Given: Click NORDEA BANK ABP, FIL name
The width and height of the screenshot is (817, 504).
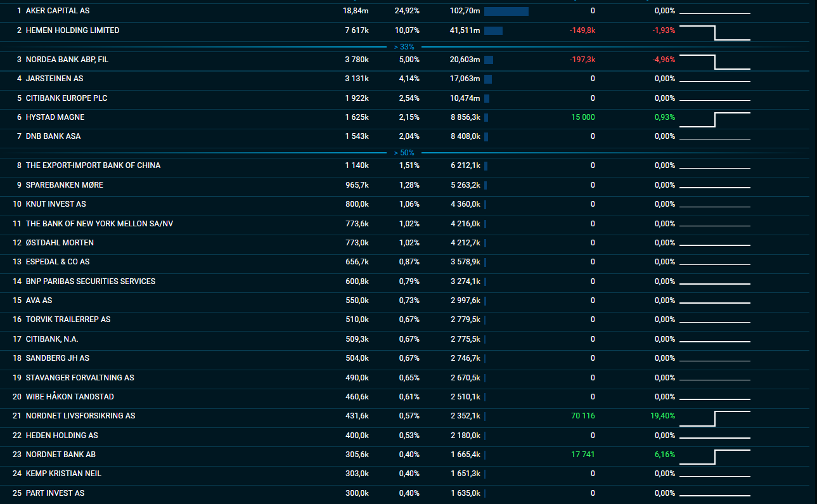Looking at the screenshot, I should [x=67, y=60].
